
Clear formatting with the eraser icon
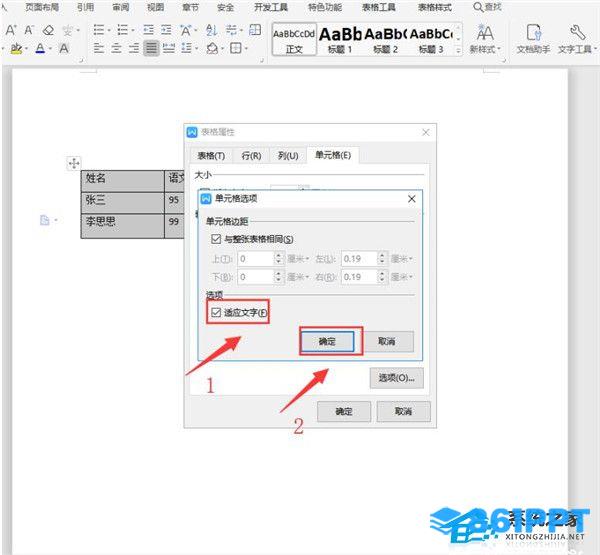[x=48, y=30]
